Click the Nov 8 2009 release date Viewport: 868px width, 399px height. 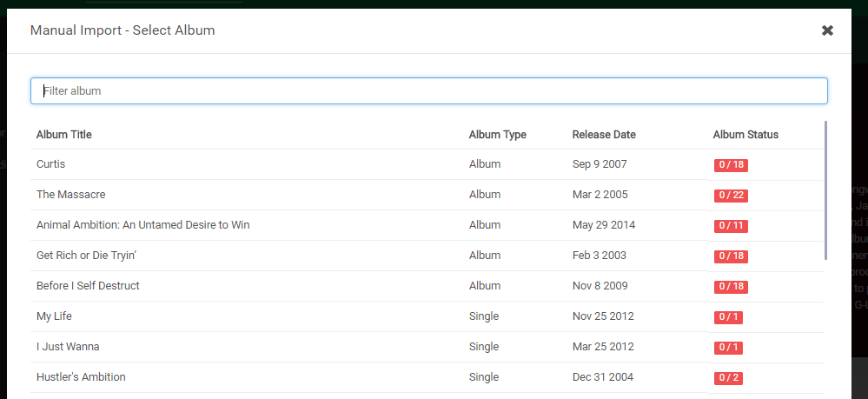click(600, 286)
